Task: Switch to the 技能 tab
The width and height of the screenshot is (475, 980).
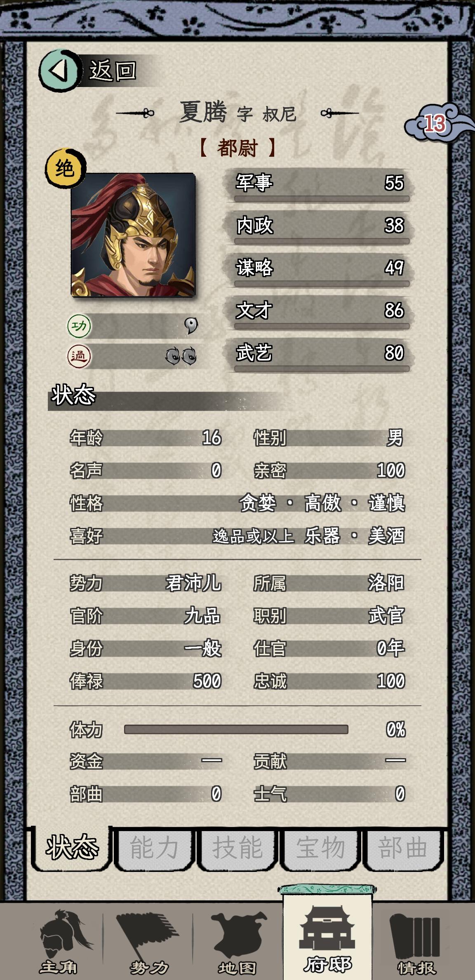Action: (237, 848)
